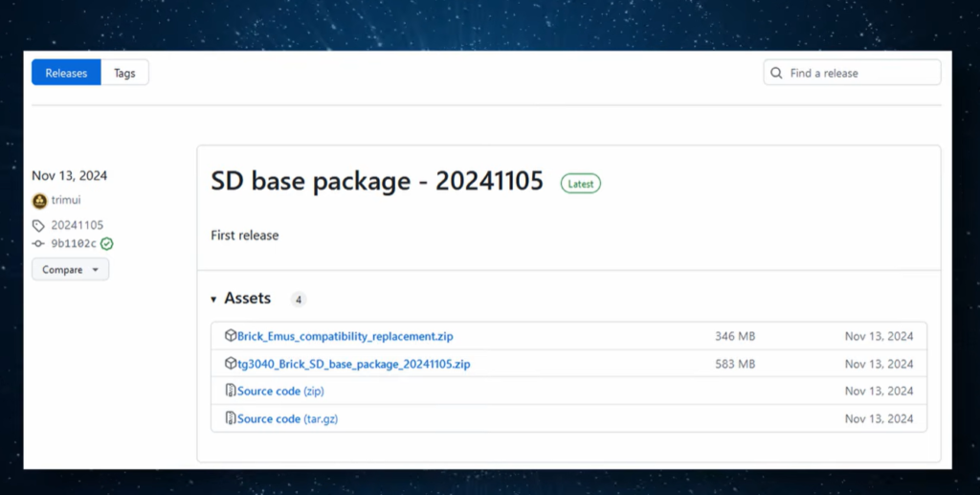Download tg3040_Brick_SD_base_package_20241105.zip

tap(353, 364)
